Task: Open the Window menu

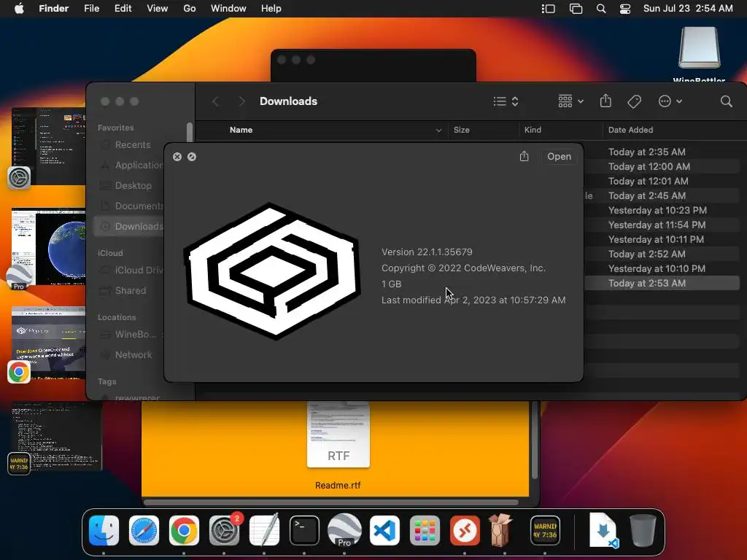Action: 228,9
